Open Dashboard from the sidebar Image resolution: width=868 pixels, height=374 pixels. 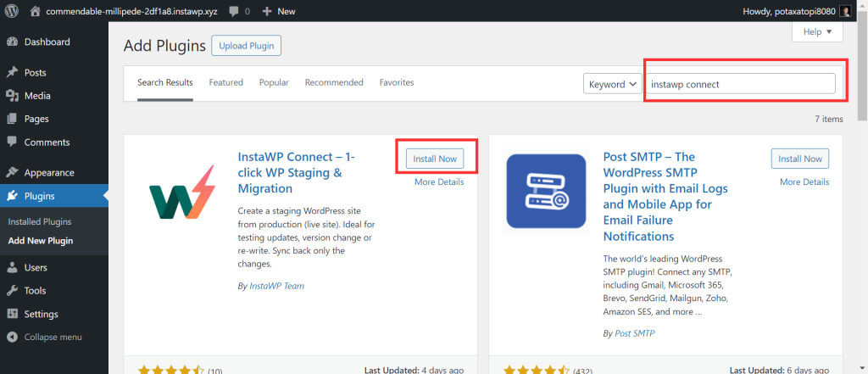point(47,42)
